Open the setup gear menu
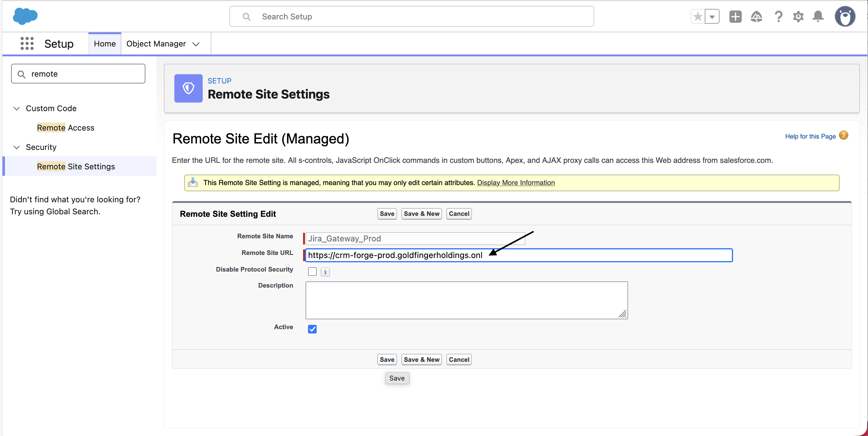 point(798,17)
